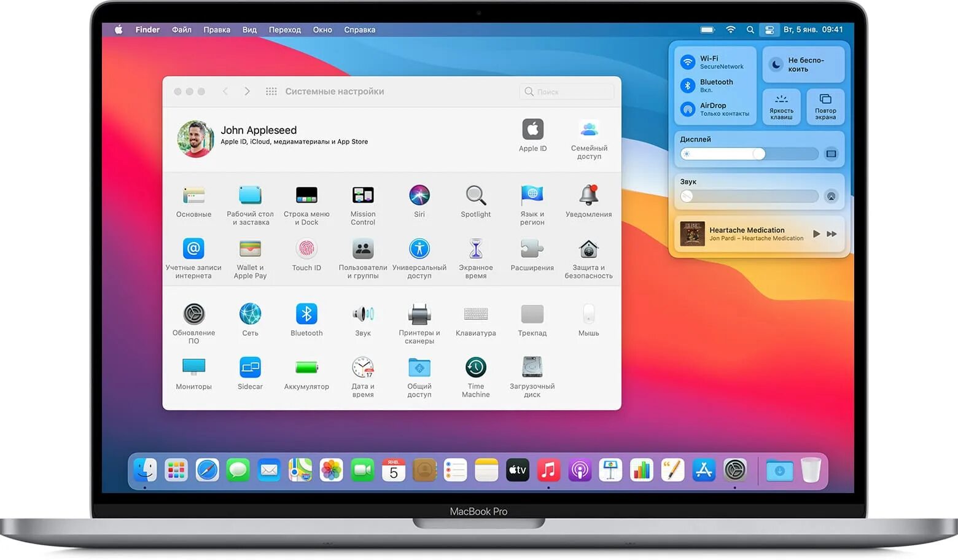Open Mission Control preferences
Image resolution: width=958 pixels, height=560 pixels.
tap(363, 196)
